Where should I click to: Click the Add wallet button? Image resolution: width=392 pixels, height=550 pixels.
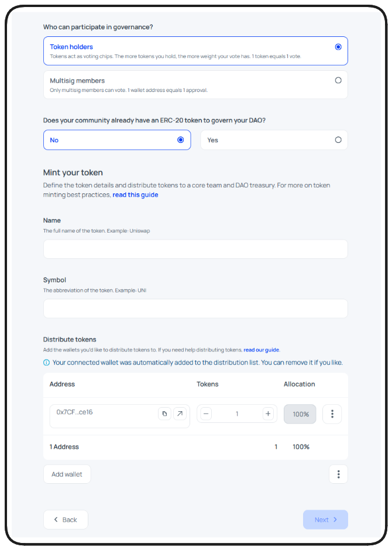(67, 474)
